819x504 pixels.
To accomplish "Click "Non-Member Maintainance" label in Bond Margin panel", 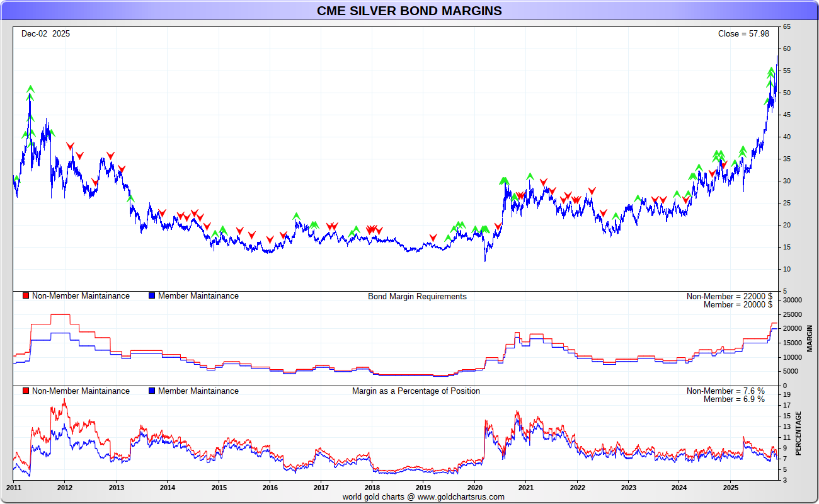I will pyautogui.click(x=81, y=296).
